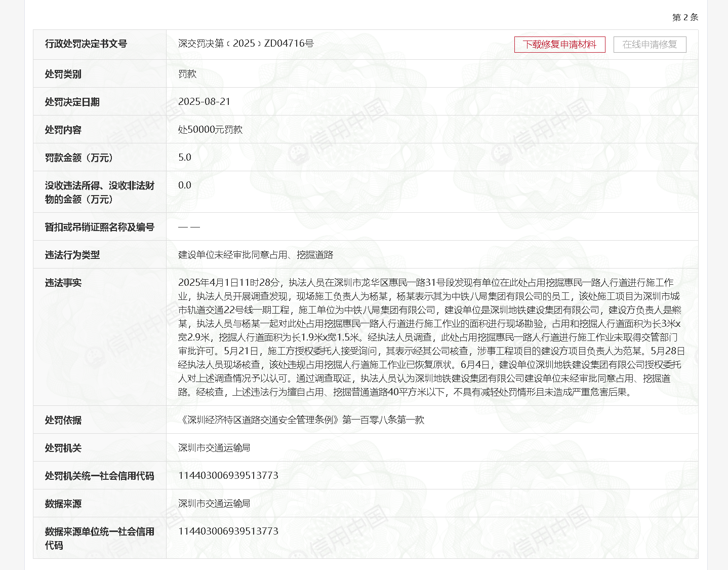The height and width of the screenshot is (570, 728).
Task: Select credit code 114403006939513773 in 数据来源单位 row
Action: (x=228, y=531)
